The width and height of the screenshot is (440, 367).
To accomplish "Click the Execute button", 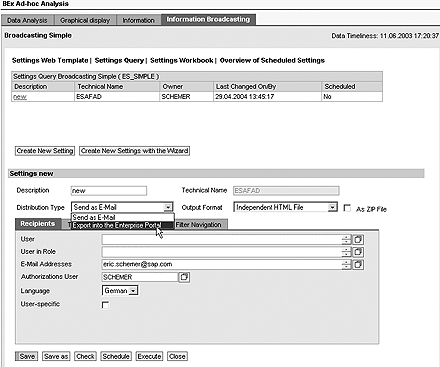I will (149, 356).
